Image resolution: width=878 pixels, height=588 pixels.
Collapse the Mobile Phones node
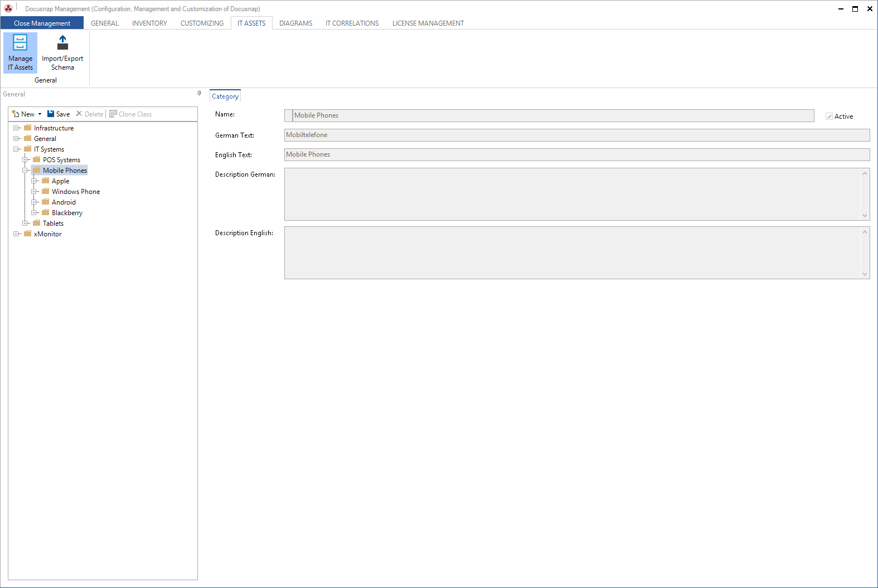(x=25, y=170)
